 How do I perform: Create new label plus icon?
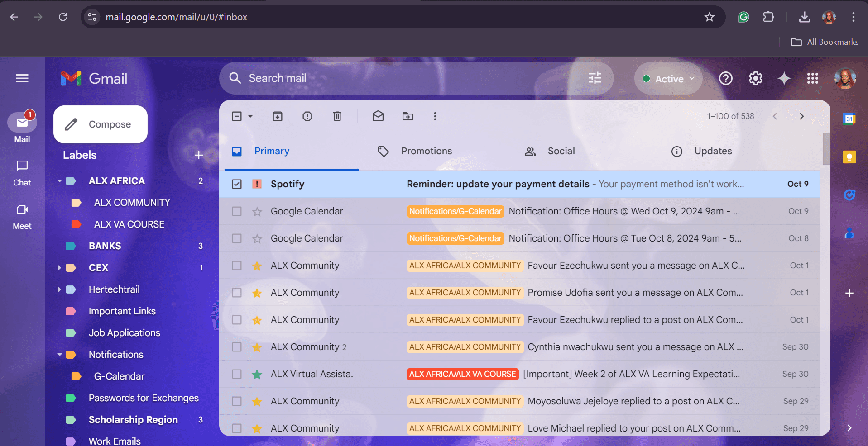(198, 155)
